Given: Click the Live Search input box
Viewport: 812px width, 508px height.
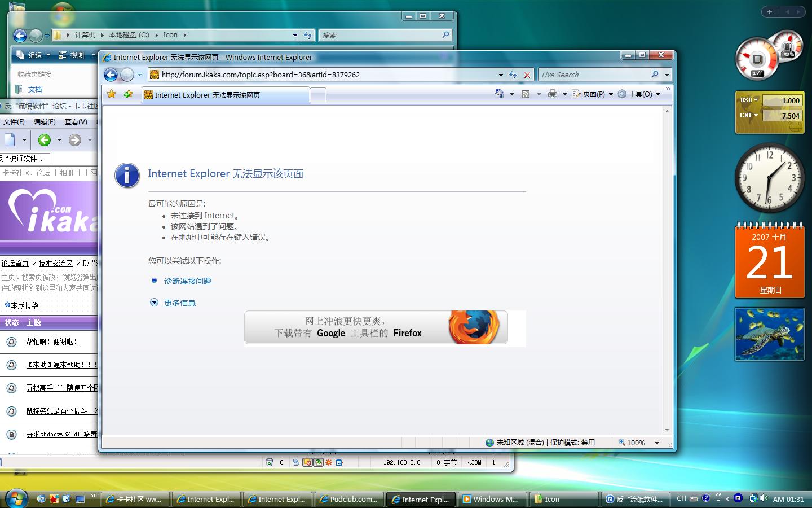Looking at the screenshot, I should coord(593,75).
